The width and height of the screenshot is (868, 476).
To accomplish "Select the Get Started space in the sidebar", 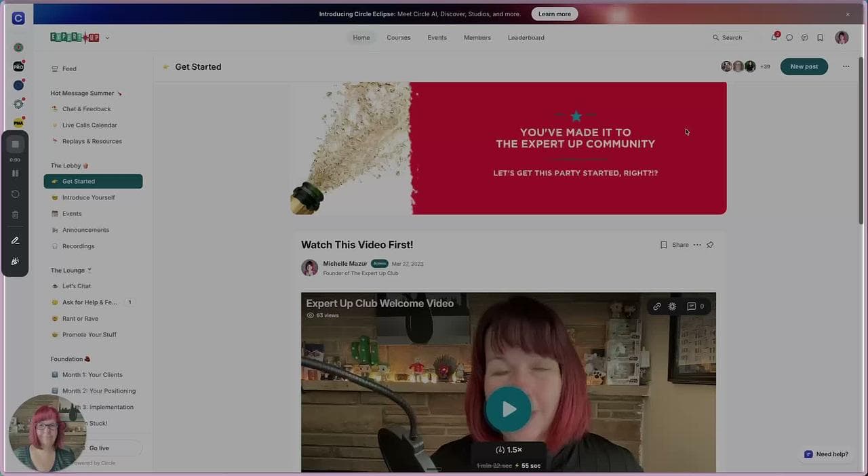I will click(x=94, y=181).
